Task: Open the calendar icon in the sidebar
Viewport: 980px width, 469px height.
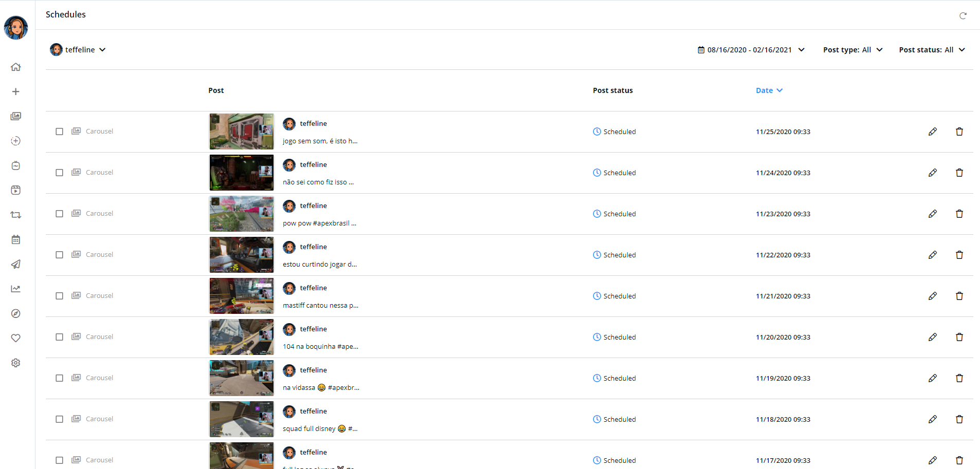Action: coord(16,239)
